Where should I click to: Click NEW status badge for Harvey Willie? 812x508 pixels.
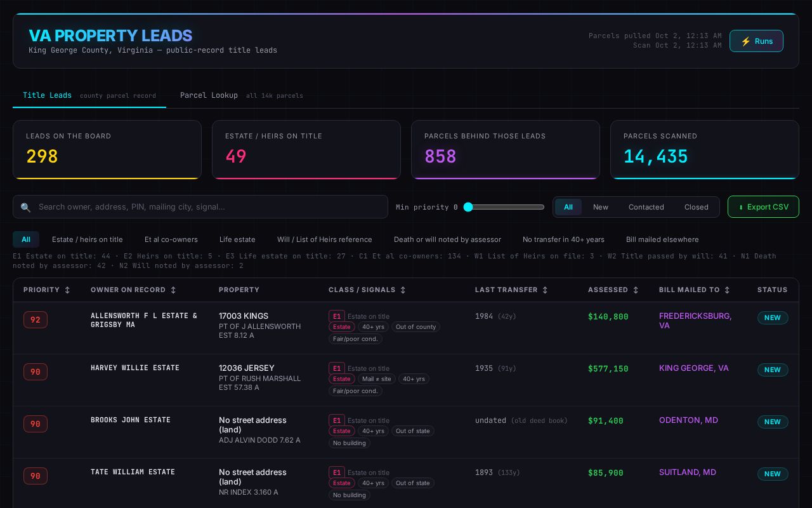773,370
